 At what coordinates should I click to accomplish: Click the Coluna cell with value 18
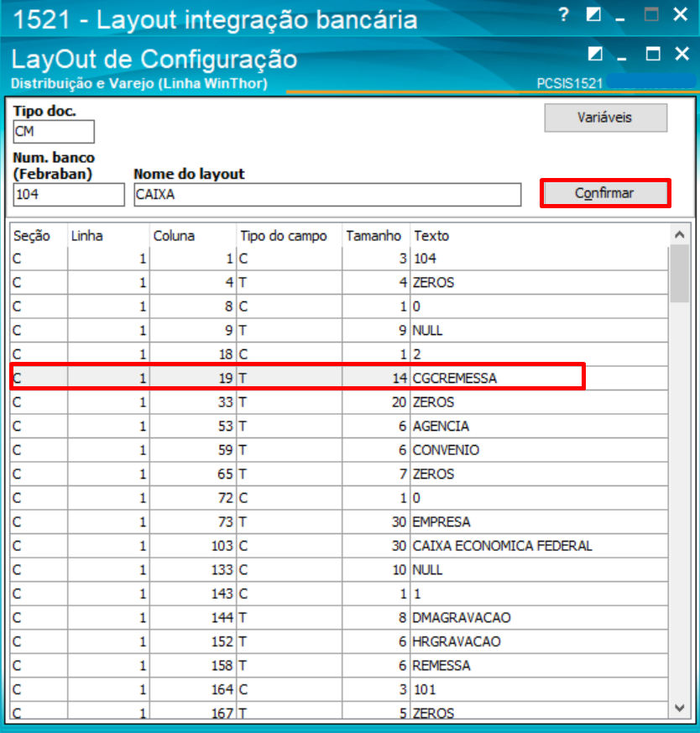coord(193,353)
